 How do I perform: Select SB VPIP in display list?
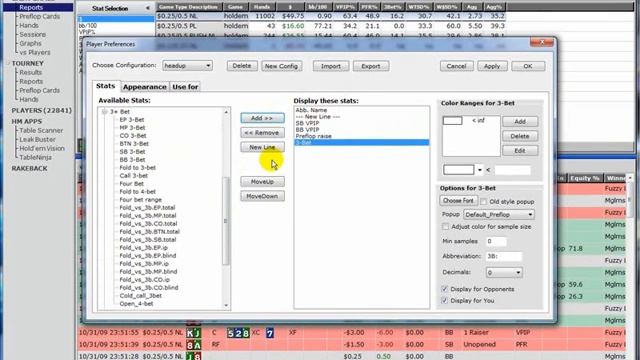(307, 123)
